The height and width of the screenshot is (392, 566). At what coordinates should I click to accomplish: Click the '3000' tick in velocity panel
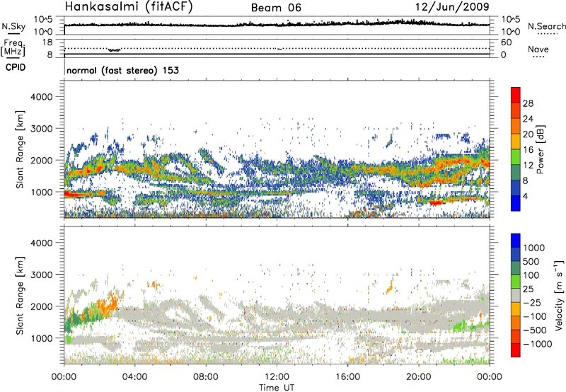tap(42, 275)
